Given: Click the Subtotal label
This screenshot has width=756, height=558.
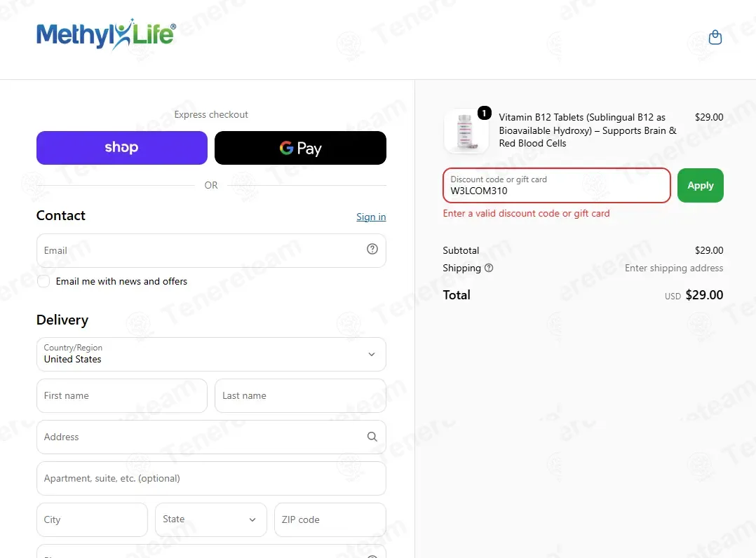Looking at the screenshot, I should tap(461, 250).
